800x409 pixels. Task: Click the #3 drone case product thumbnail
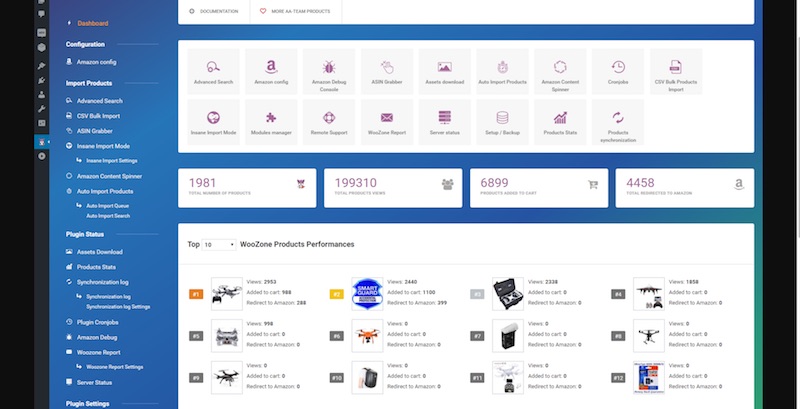(508, 294)
